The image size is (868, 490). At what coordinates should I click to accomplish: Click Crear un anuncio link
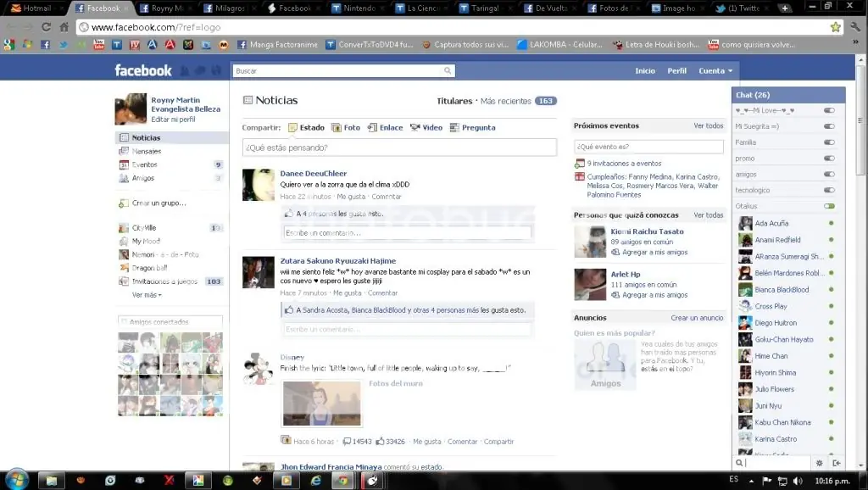tap(697, 318)
